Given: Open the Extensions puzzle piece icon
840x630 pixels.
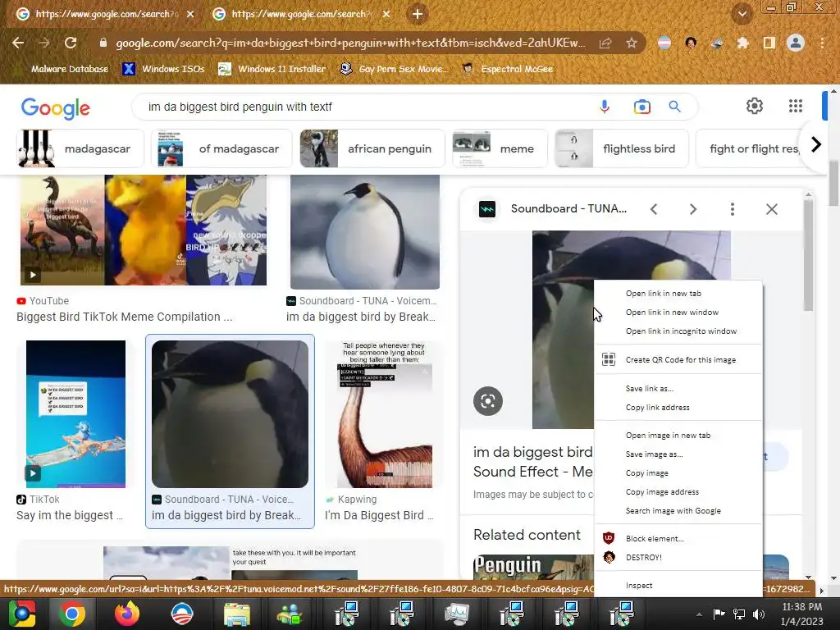Looking at the screenshot, I should pos(742,43).
